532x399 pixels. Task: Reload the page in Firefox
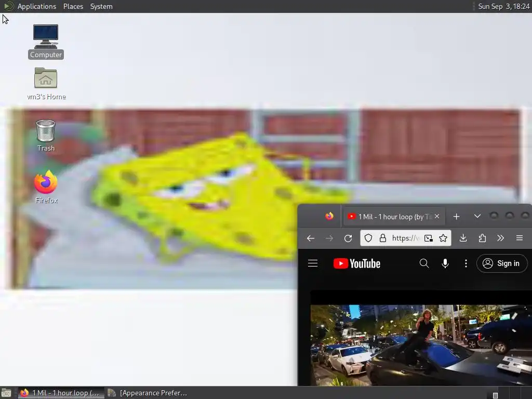coord(348,238)
